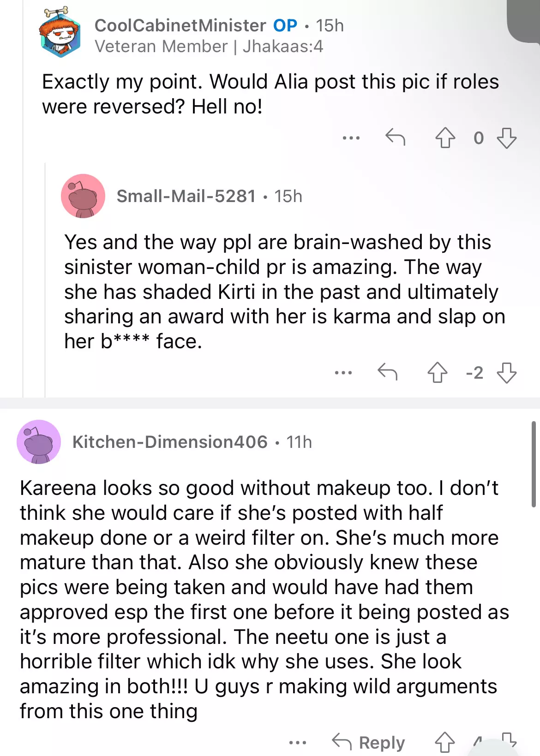
Task: Visit Small-Mail-5281 username link
Action: coord(186,196)
